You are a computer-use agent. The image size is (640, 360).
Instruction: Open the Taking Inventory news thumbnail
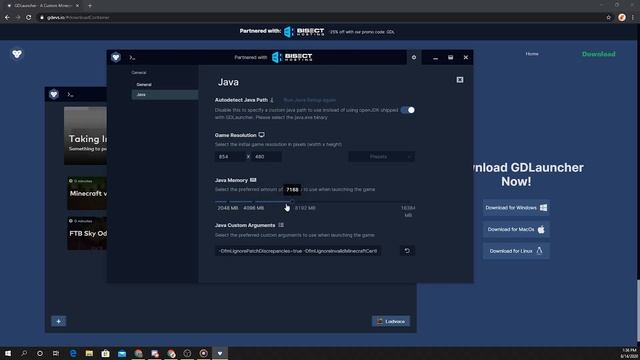[x=85, y=136]
